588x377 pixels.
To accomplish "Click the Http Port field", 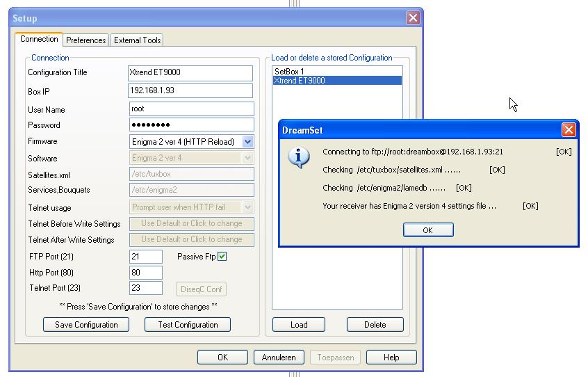I will click(x=146, y=273).
